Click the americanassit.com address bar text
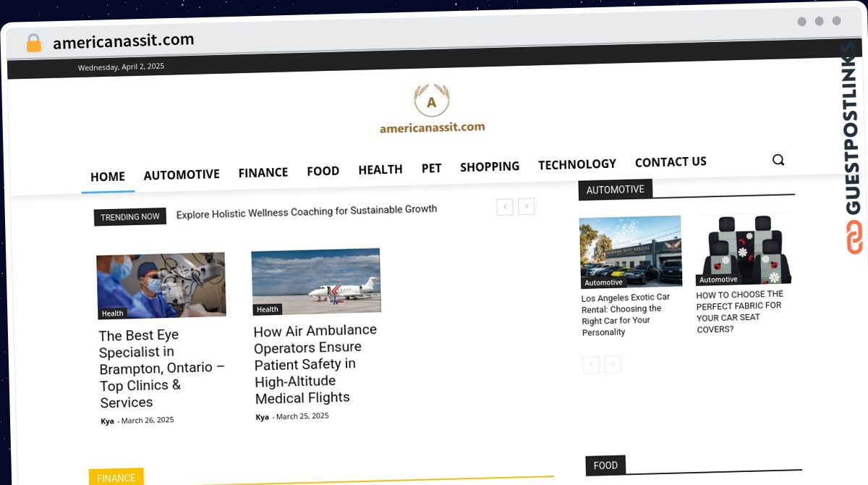Image resolution: width=868 pixels, height=485 pixels. [x=124, y=41]
